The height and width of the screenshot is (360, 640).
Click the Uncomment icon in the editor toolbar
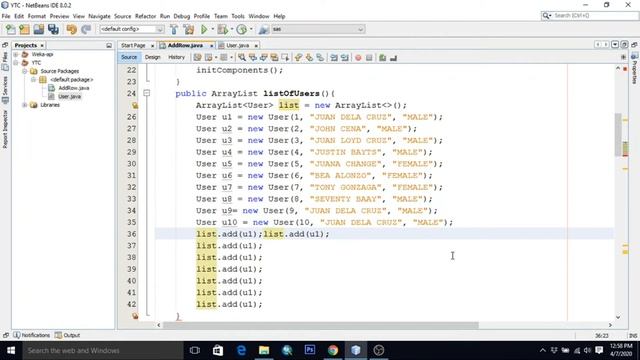[393, 58]
